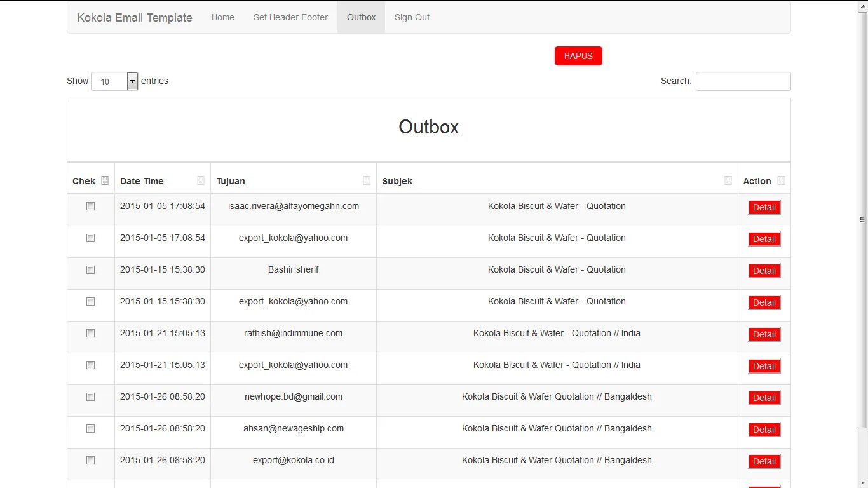Image resolution: width=868 pixels, height=488 pixels.
Task: Click the Outbox table heading
Action: [429, 127]
